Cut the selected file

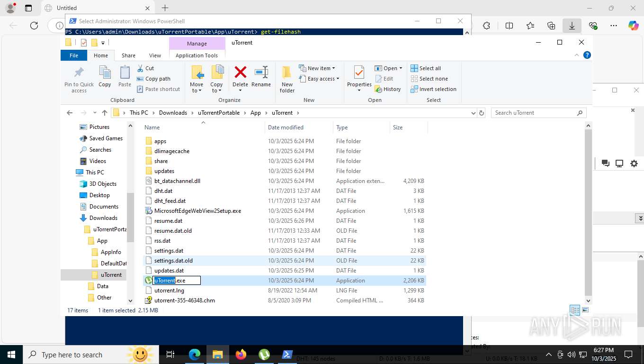tap(145, 68)
